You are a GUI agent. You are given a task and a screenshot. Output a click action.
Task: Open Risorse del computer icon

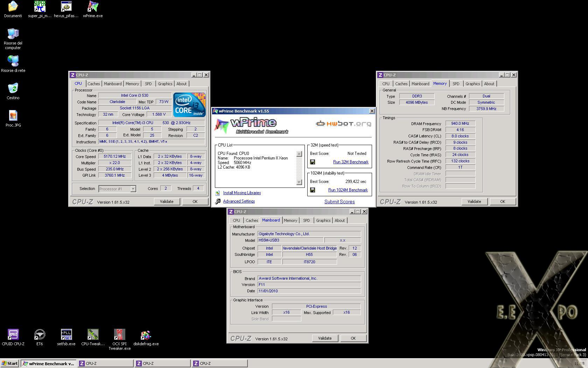point(13,34)
